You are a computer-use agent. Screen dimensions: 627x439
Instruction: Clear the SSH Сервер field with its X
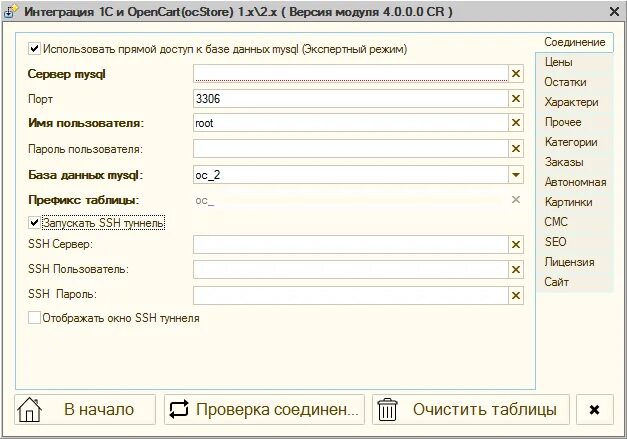(516, 244)
